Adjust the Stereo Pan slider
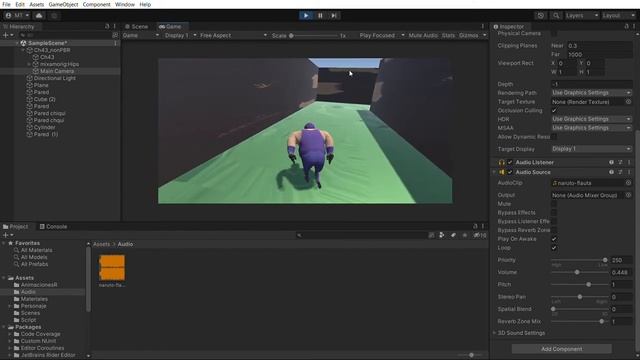640x360 pixels. click(579, 297)
